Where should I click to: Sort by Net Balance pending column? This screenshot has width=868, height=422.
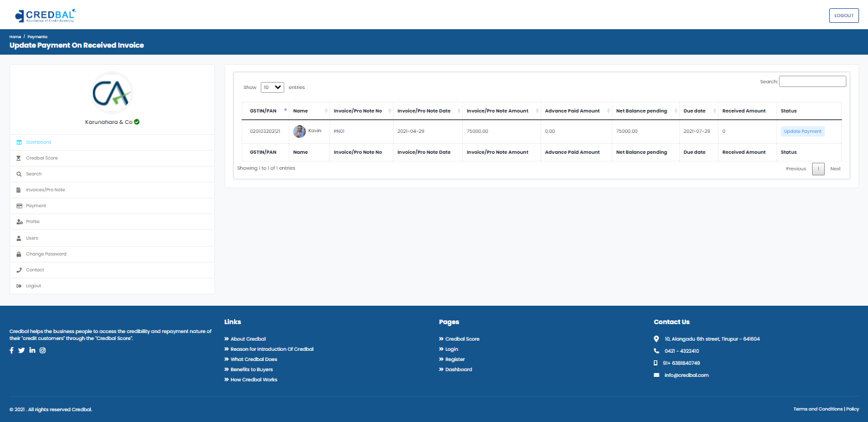pos(645,111)
